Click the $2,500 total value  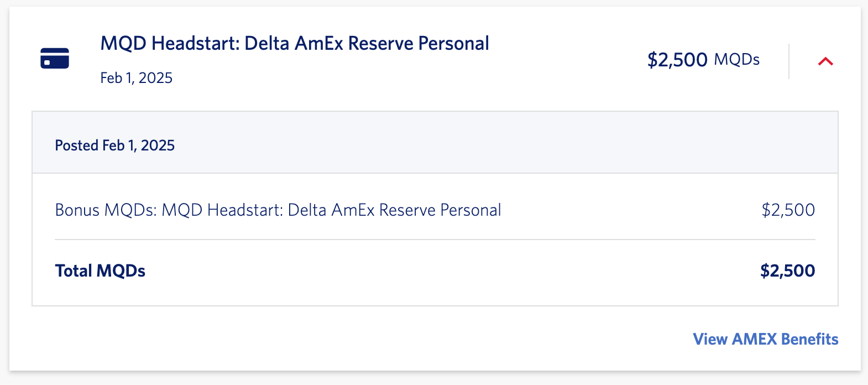[787, 270]
